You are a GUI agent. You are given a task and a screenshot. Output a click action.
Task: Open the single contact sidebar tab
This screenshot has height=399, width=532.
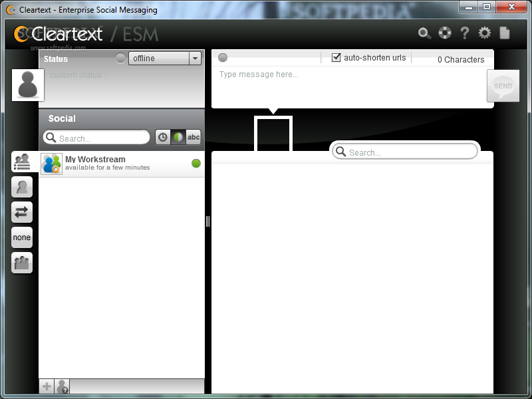pos(22,187)
